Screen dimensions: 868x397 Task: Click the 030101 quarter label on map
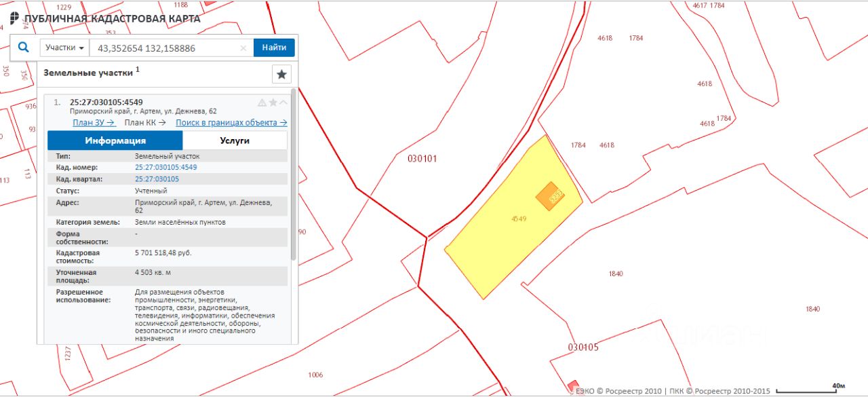[x=422, y=159]
